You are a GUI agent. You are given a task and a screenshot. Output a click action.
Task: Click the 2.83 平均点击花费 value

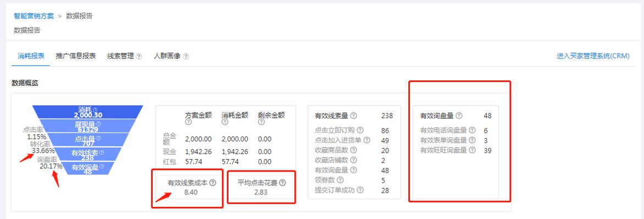[x=261, y=193]
